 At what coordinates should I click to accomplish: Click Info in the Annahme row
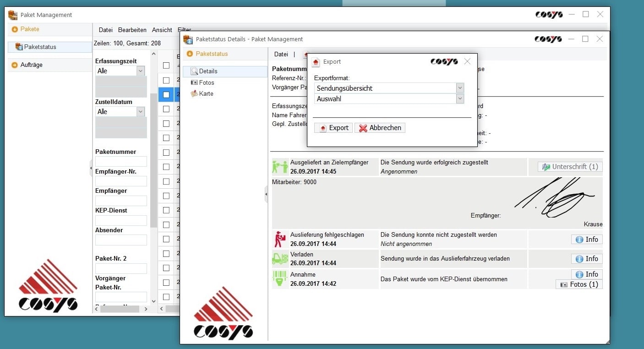coord(587,274)
